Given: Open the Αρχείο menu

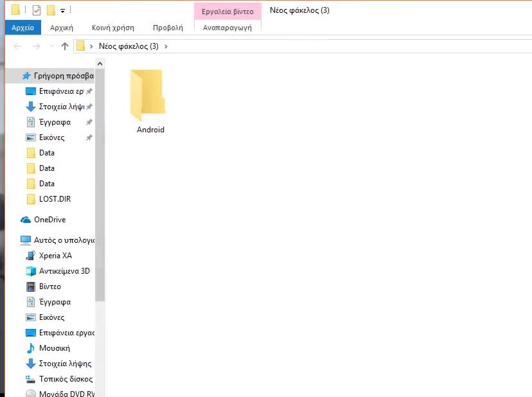Looking at the screenshot, I should pyautogui.click(x=22, y=28).
